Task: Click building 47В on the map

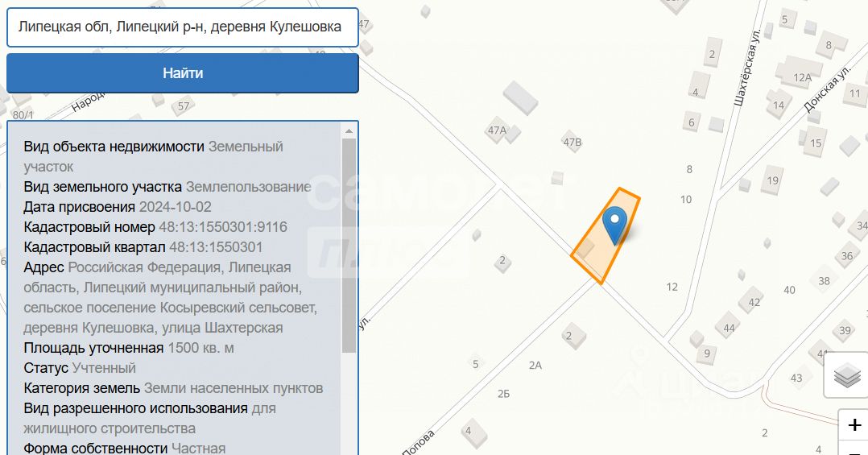Action: pos(572,143)
